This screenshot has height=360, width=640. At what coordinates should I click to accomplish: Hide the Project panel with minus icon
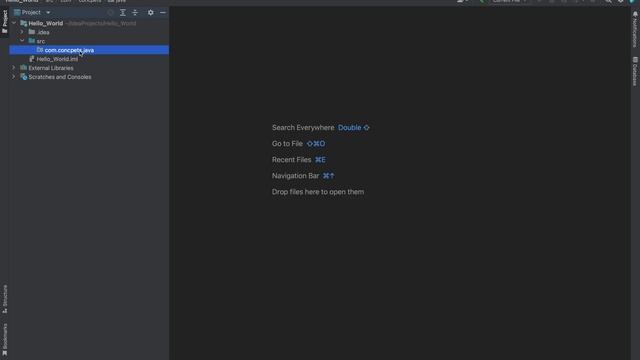[x=163, y=13]
